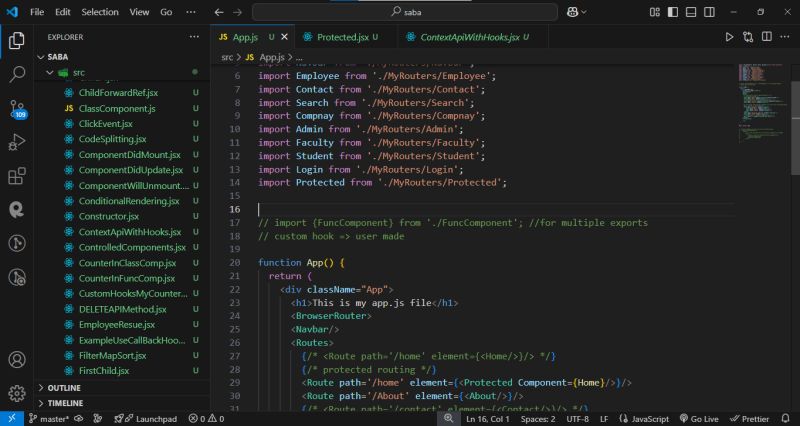
Task: Open the Run and Debug view
Action: [17, 142]
